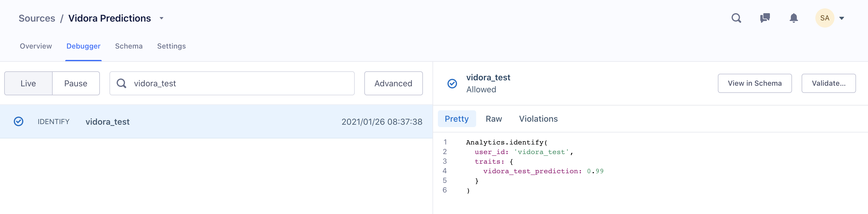
Task: Click the Allowed status check icon
Action: coord(452,83)
